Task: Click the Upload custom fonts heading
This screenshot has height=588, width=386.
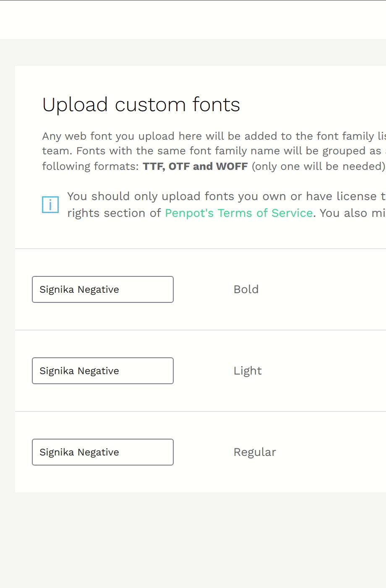Action: point(141,104)
